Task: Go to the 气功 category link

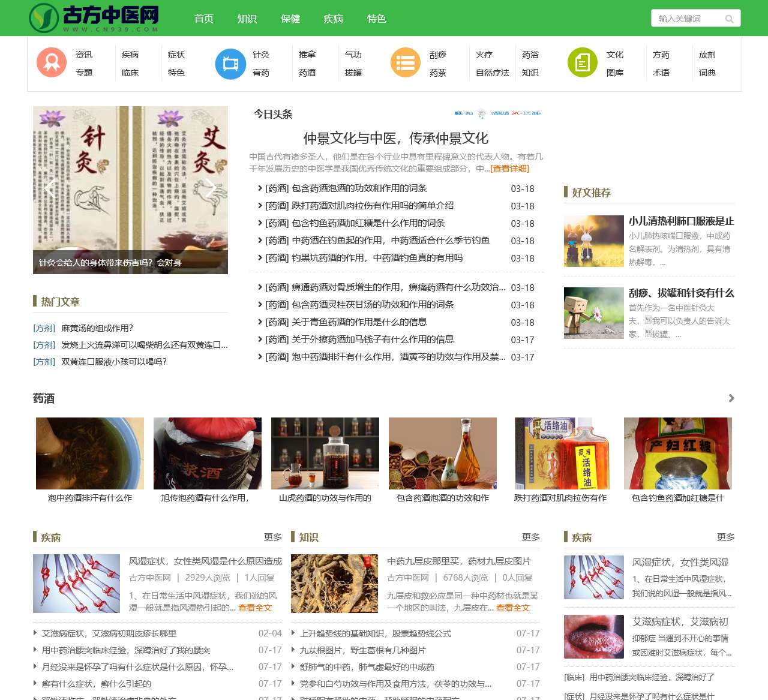Action: click(x=353, y=55)
